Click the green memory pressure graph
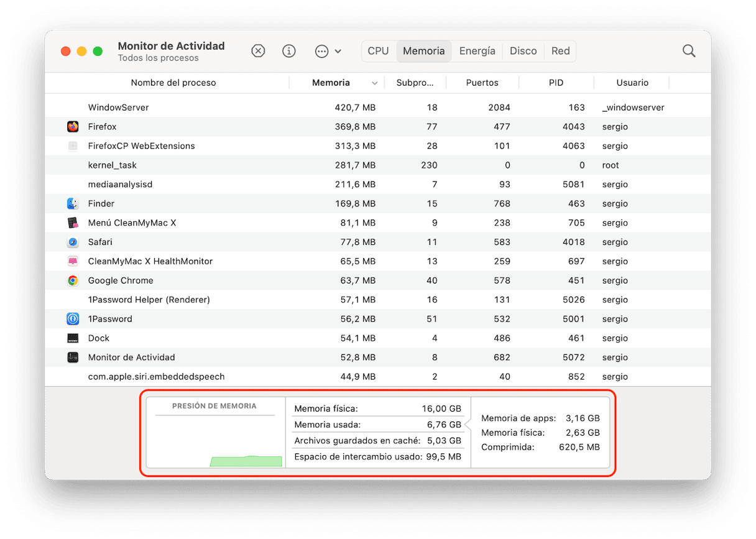This screenshot has width=756, height=539. (246, 461)
